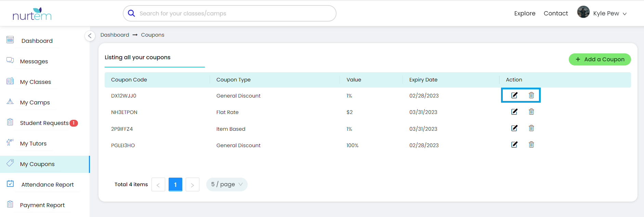
Task: Click the Contact link
Action: 555,13
